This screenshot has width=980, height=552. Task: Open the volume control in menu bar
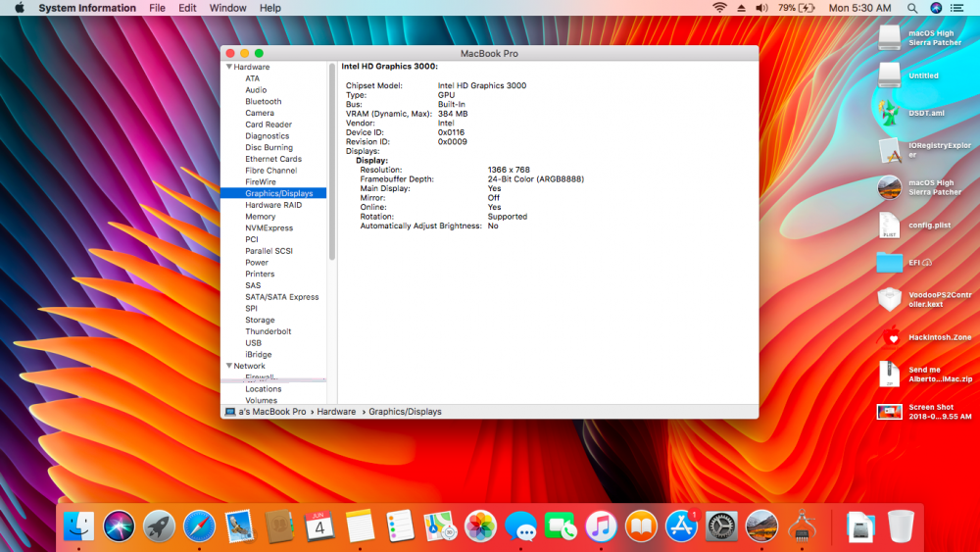[x=761, y=8]
